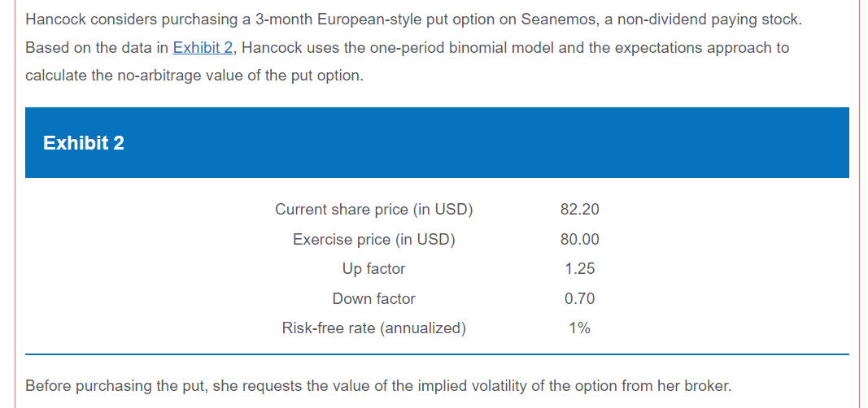The height and width of the screenshot is (408, 868).
Task: Click the blue Exhibit 2 header banner
Action: pos(437,143)
